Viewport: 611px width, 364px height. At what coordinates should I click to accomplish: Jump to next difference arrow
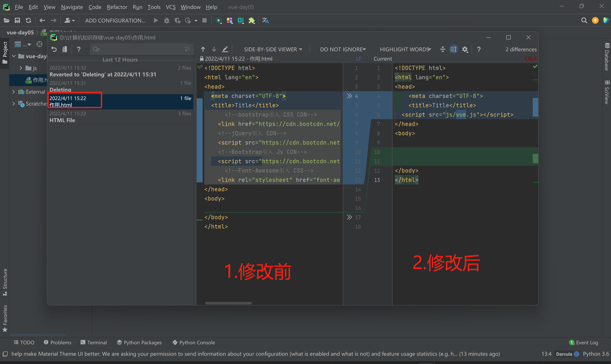[214, 49]
